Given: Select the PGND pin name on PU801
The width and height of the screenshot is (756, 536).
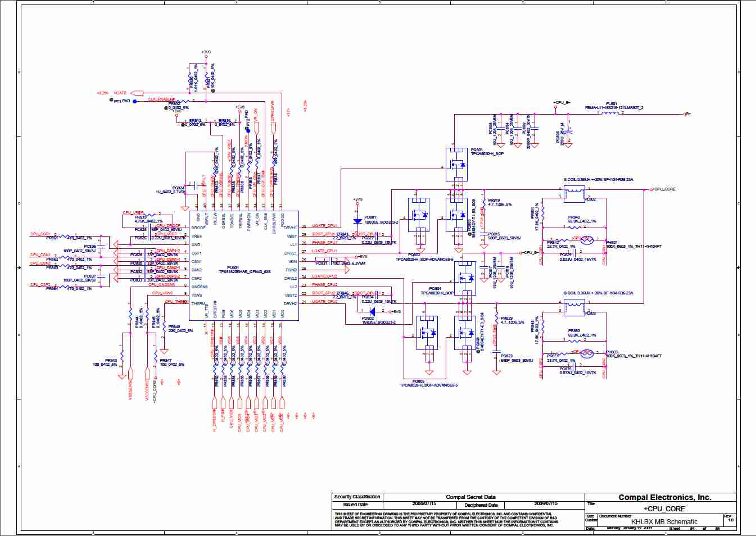Looking at the screenshot, I should tap(291, 270).
